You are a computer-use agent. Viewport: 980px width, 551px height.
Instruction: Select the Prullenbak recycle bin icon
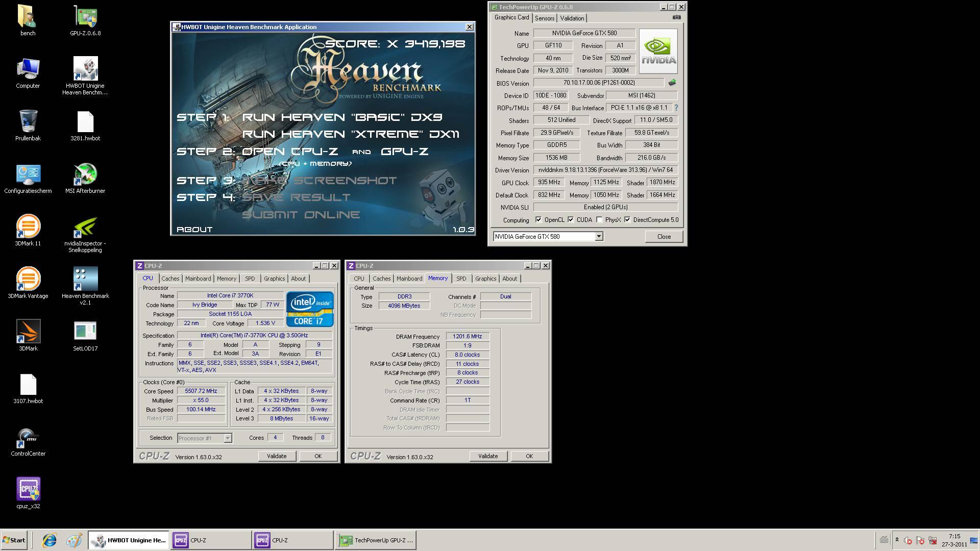click(x=28, y=126)
